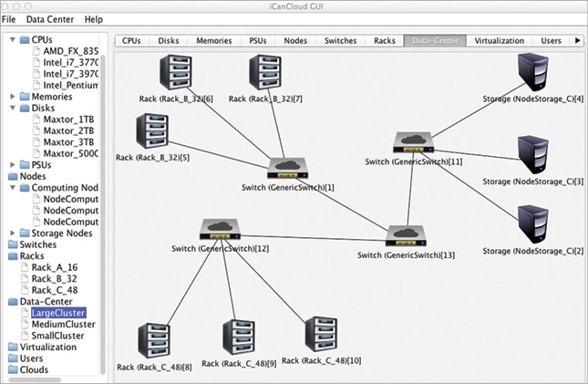Image resolution: width=588 pixels, height=384 pixels.
Task: Click the Rack_B_32 [7] rack icon
Action: pyautogui.click(x=265, y=72)
